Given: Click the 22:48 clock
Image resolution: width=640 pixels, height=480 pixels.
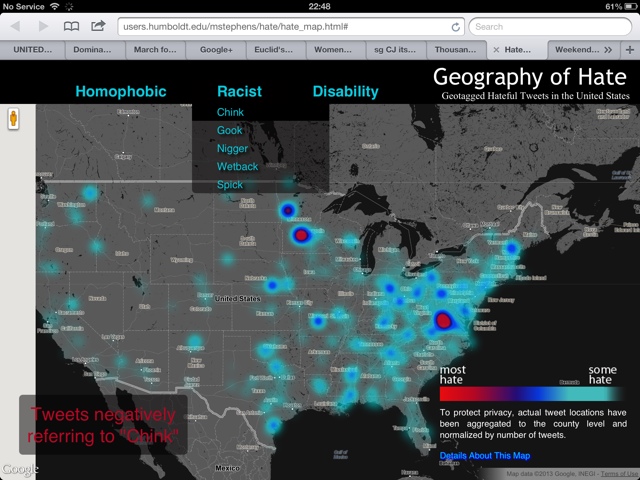Looking at the screenshot, I should point(320,6).
